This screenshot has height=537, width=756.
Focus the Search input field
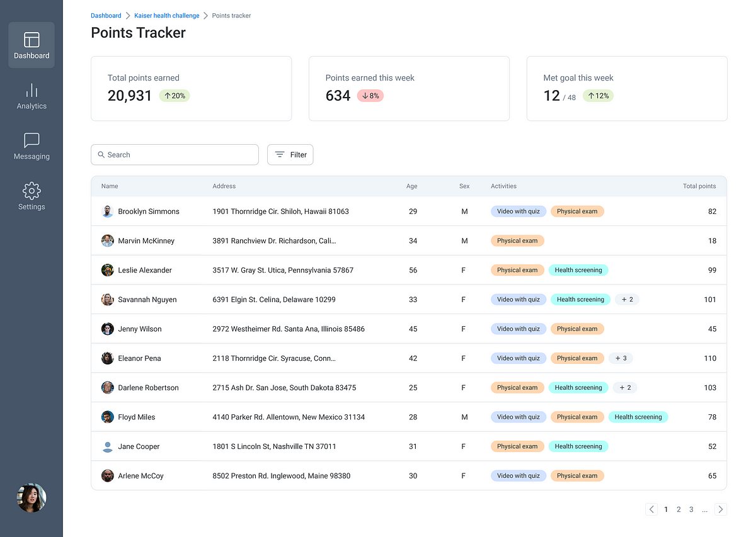175,155
